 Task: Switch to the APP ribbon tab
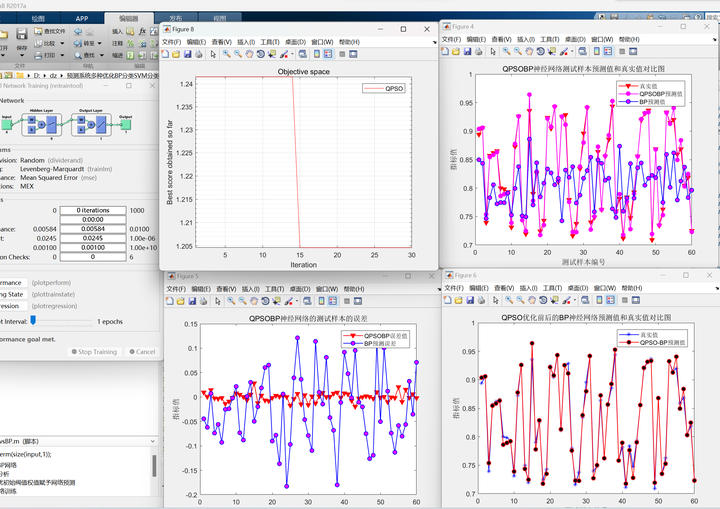coord(82,18)
